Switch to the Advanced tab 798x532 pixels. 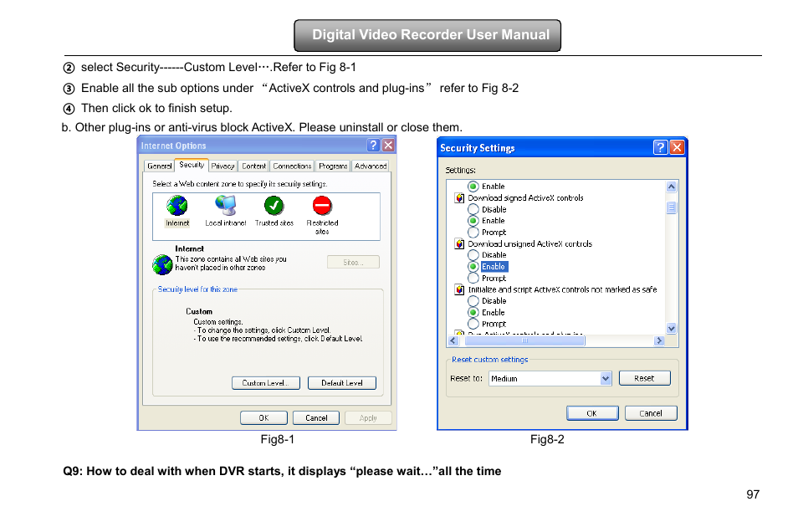tap(371, 166)
